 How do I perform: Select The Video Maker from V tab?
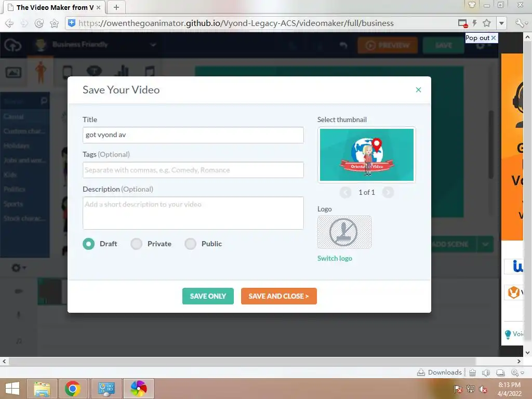(55, 7)
